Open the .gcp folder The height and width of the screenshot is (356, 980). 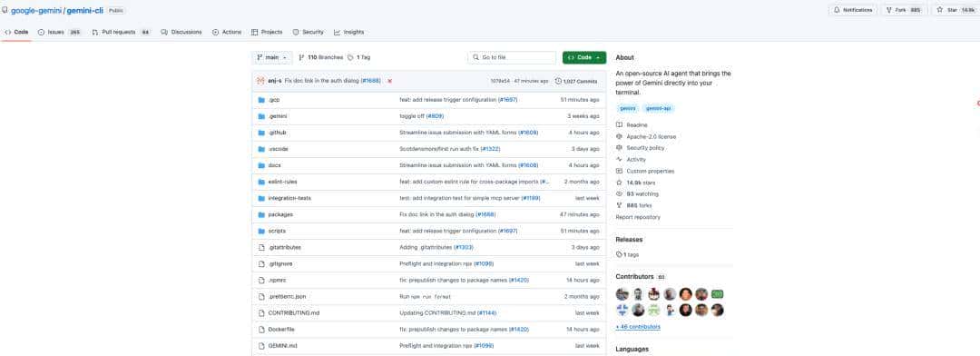[x=274, y=100]
